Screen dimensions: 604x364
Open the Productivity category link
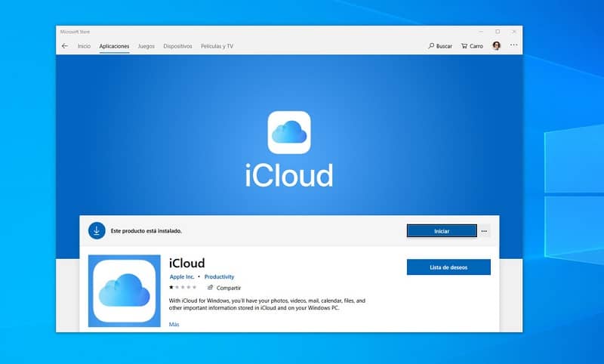coord(219,277)
